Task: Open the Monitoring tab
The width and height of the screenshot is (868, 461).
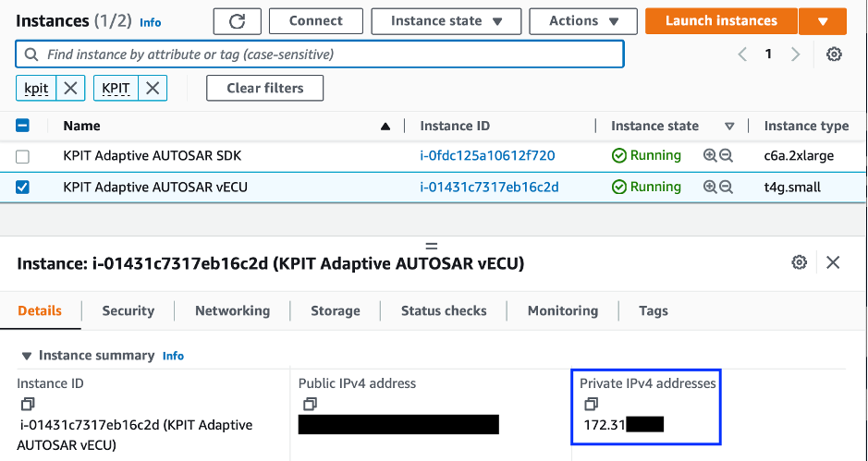Action: point(563,311)
